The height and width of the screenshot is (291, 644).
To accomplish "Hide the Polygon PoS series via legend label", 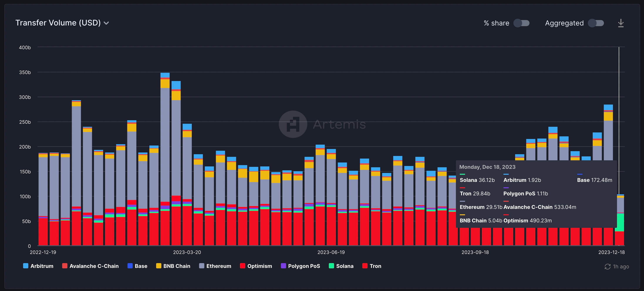I will pos(304,266).
